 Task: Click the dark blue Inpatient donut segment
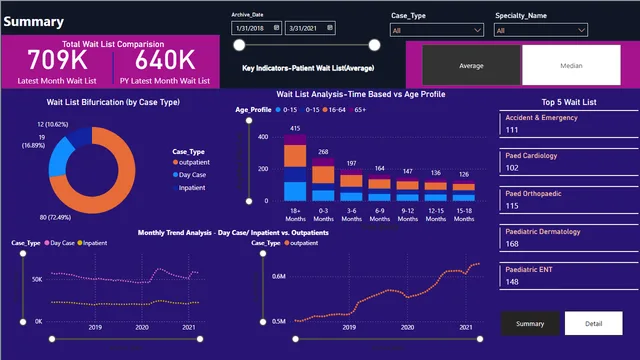80,137
